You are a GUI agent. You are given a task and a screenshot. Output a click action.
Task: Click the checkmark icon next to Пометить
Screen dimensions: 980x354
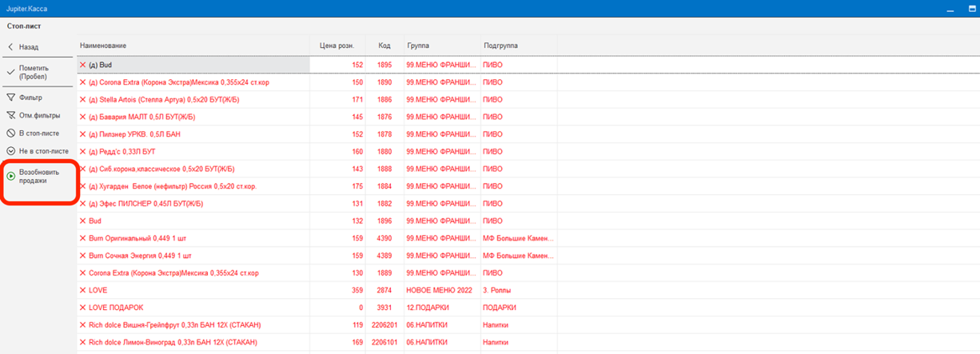[x=11, y=72]
